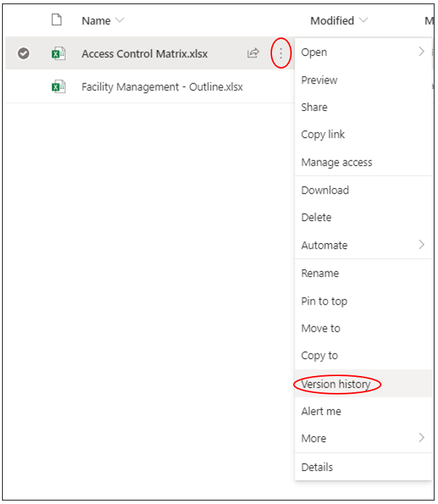Viewport: 438px width, 504px height.
Task: Click the file type column header icon
Action: click(57, 20)
